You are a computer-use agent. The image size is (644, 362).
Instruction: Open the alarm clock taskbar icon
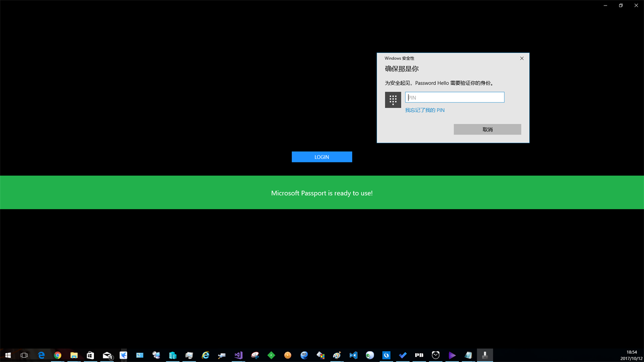tap(435, 355)
